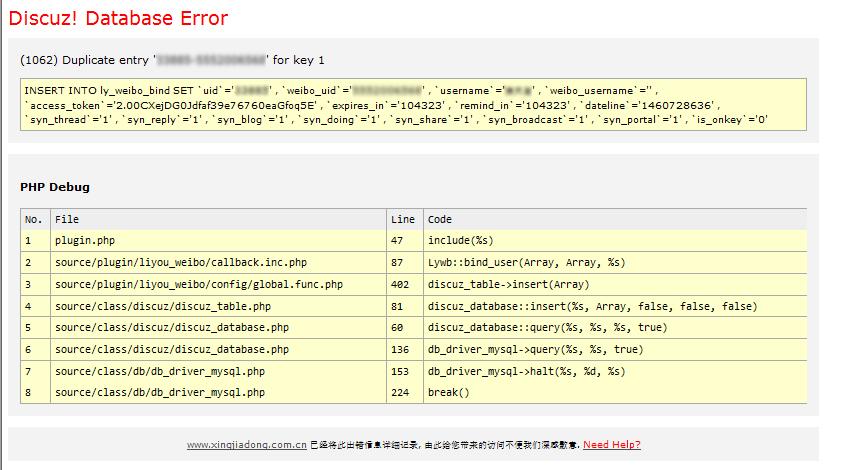The width and height of the screenshot is (852, 470).
Task: Click the Discuz! Database Error heading
Action: click(118, 18)
